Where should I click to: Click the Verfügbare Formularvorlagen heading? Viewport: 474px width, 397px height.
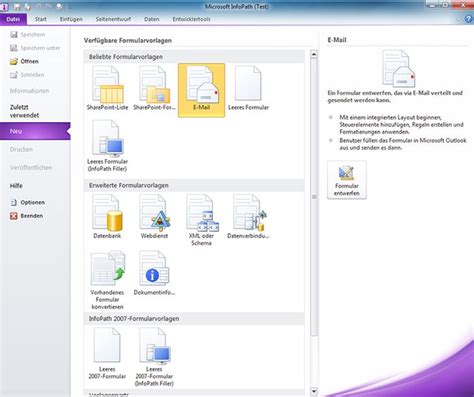tap(128, 40)
